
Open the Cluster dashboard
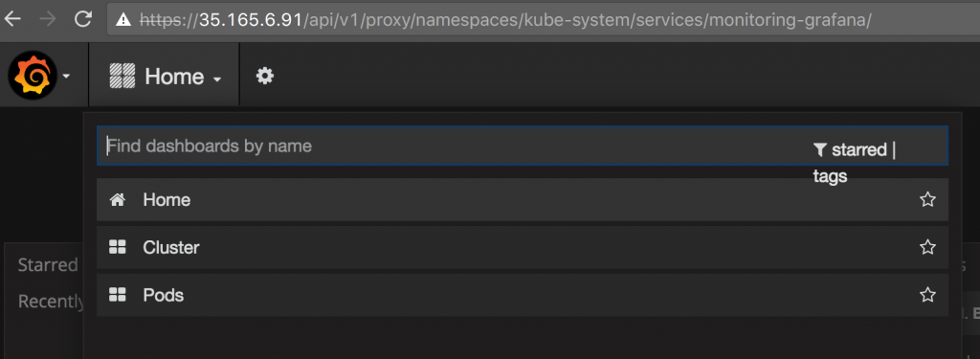click(523, 247)
